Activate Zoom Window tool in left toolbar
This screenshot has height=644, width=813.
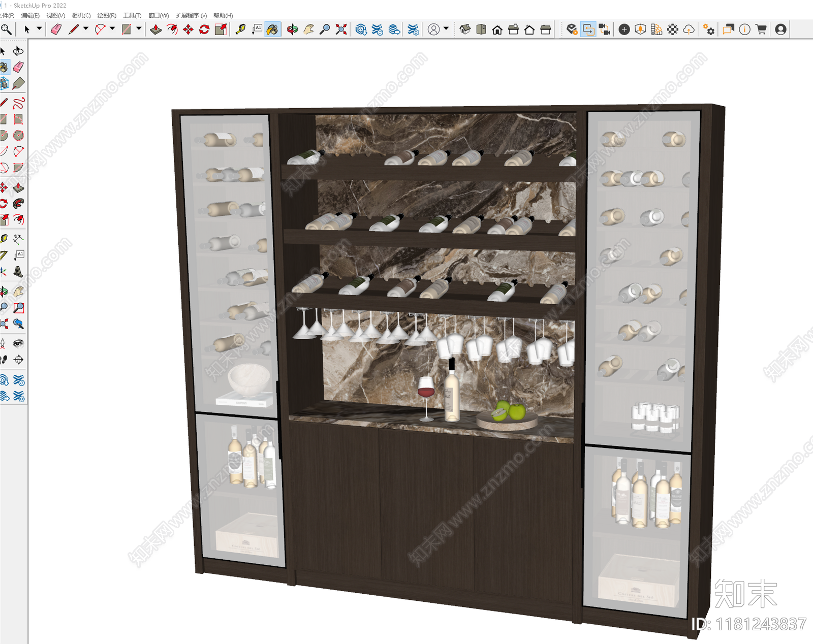pyautogui.click(x=19, y=308)
